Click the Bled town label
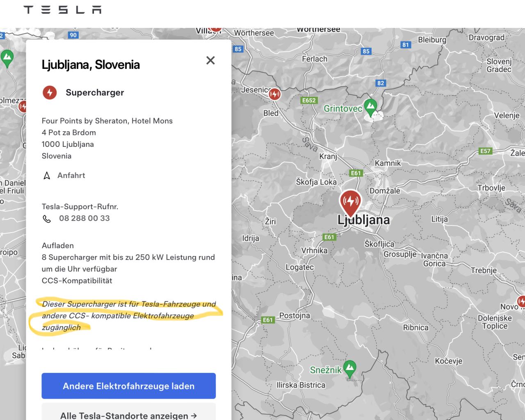The width and height of the screenshot is (525, 420). pos(271,113)
